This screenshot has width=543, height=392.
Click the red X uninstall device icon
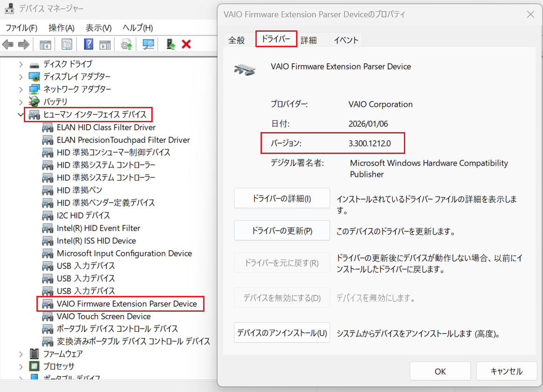click(186, 44)
